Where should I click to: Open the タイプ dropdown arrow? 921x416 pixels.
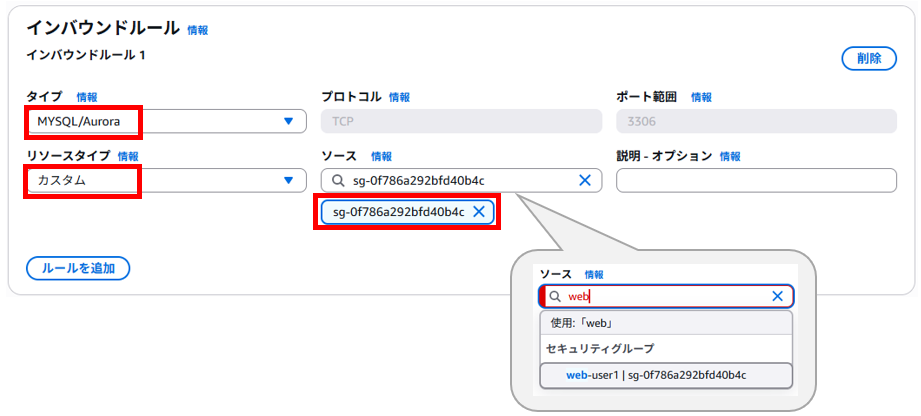point(288,121)
